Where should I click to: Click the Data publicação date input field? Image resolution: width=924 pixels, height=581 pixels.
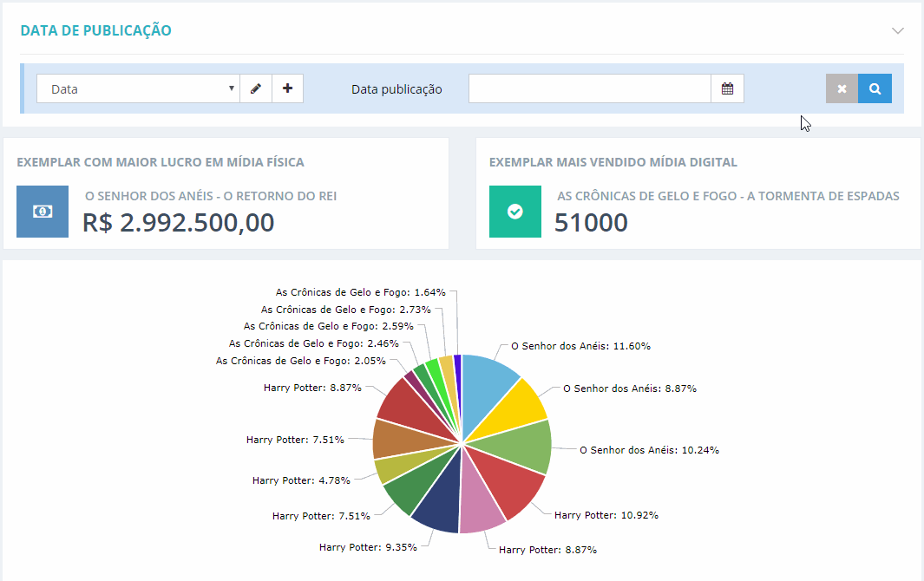(590, 88)
